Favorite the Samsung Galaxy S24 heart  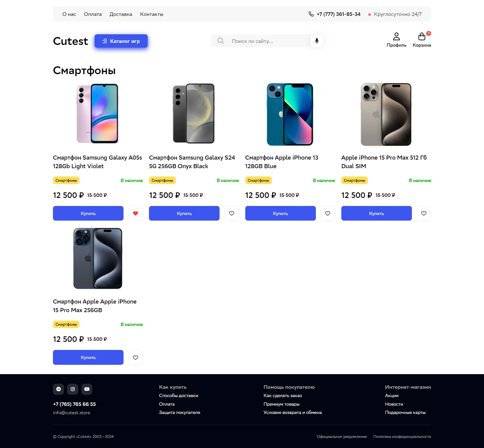tap(231, 213)
